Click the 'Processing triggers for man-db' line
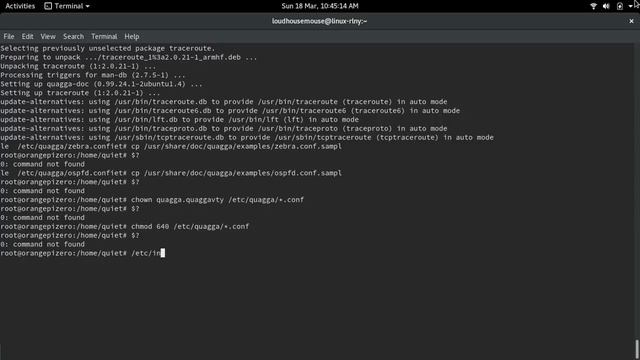Screen dimensions: 640x360 93,75
